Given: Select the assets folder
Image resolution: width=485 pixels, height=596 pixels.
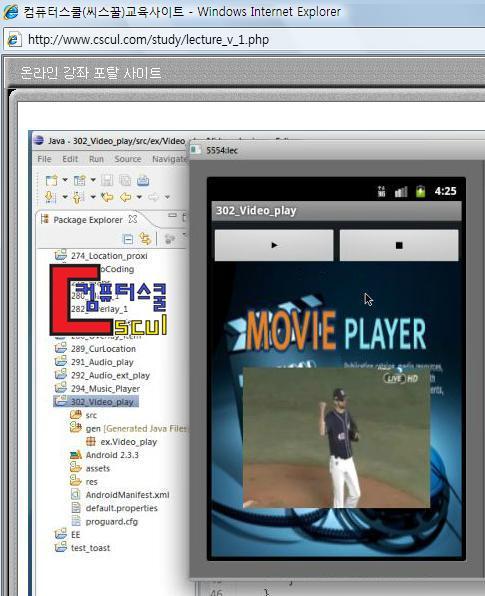Looking at the screenshot, I should [x=98, y=468].
